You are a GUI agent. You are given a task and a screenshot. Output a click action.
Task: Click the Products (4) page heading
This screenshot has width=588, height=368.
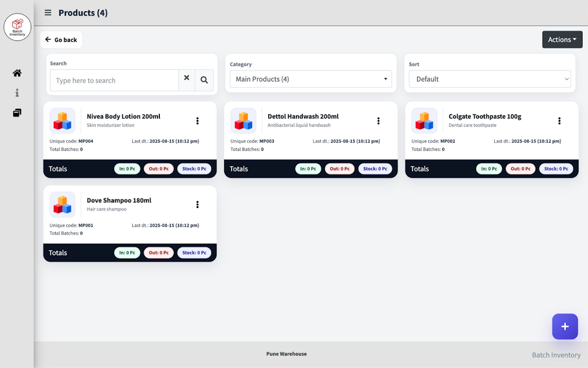(x=83, y=13)
